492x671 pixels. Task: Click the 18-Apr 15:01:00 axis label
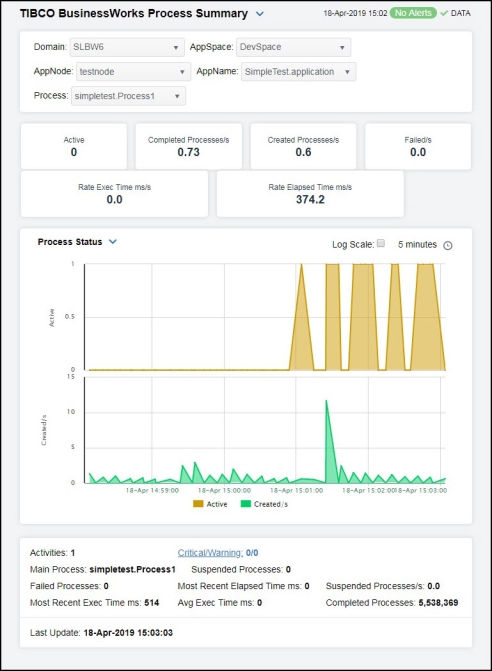(296, 490)
